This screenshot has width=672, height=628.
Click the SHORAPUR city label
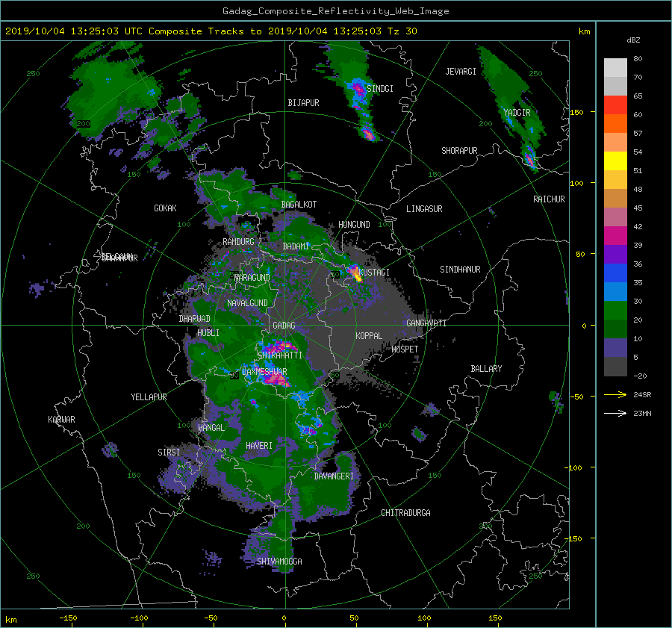click(459, 151)
